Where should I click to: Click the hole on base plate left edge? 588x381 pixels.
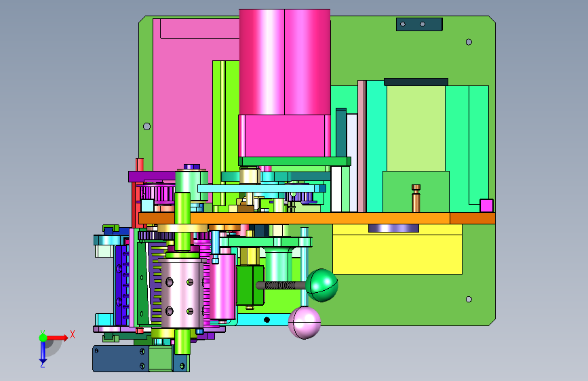click(147, 126)
